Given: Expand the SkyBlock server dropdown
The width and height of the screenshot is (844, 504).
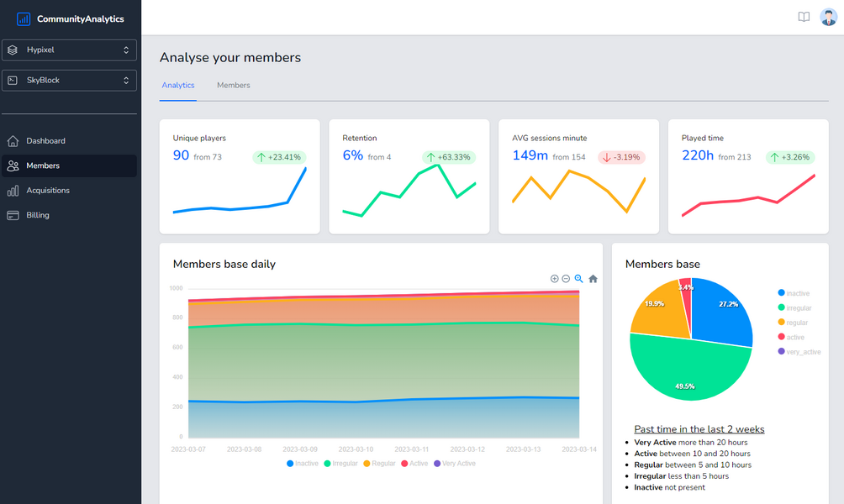Looking at the screenshot, I should [69, 81].
